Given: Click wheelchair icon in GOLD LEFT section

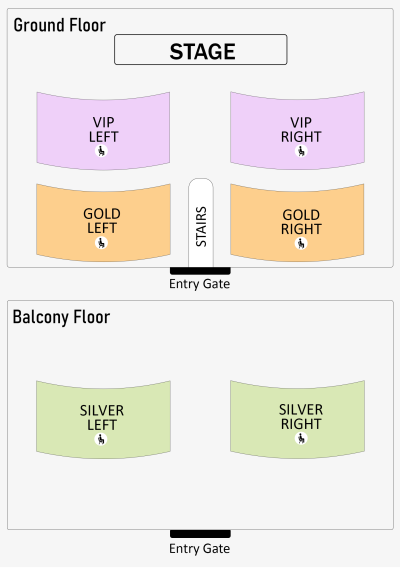Looking at the screenshot, I should point(101,243).
